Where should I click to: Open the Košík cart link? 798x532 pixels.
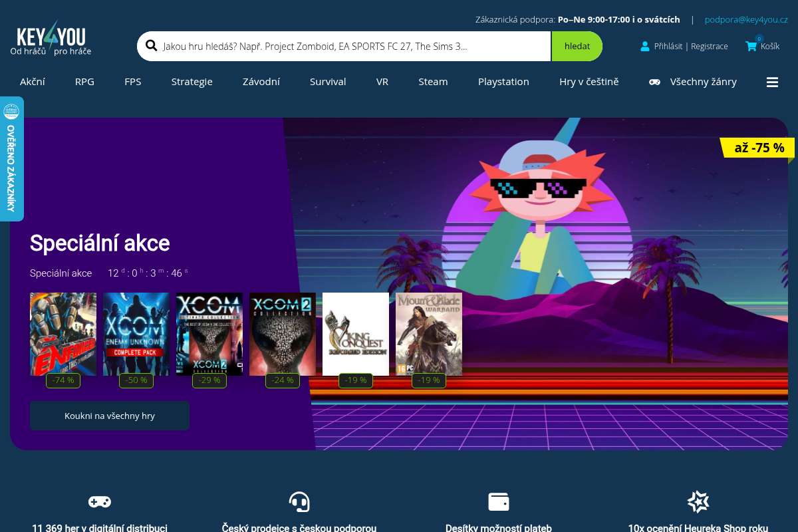770,47
